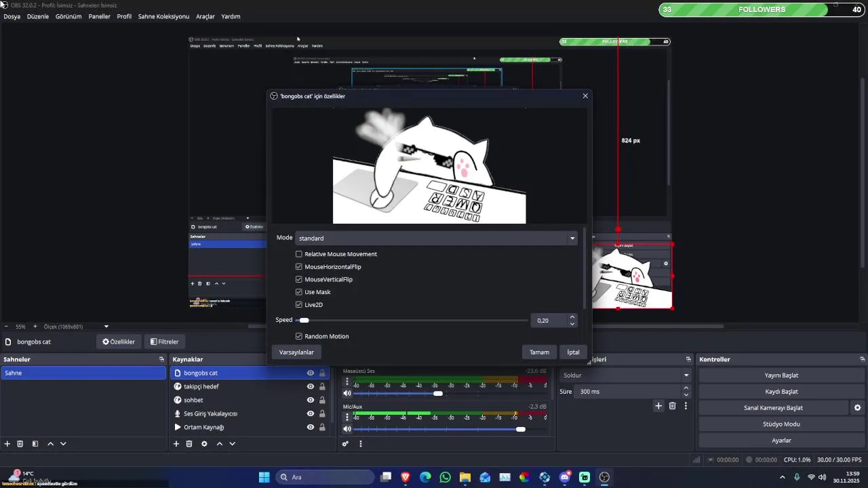Open the Görünüm menu
Viewport: 868px width, 488px height.
(68, 16)
